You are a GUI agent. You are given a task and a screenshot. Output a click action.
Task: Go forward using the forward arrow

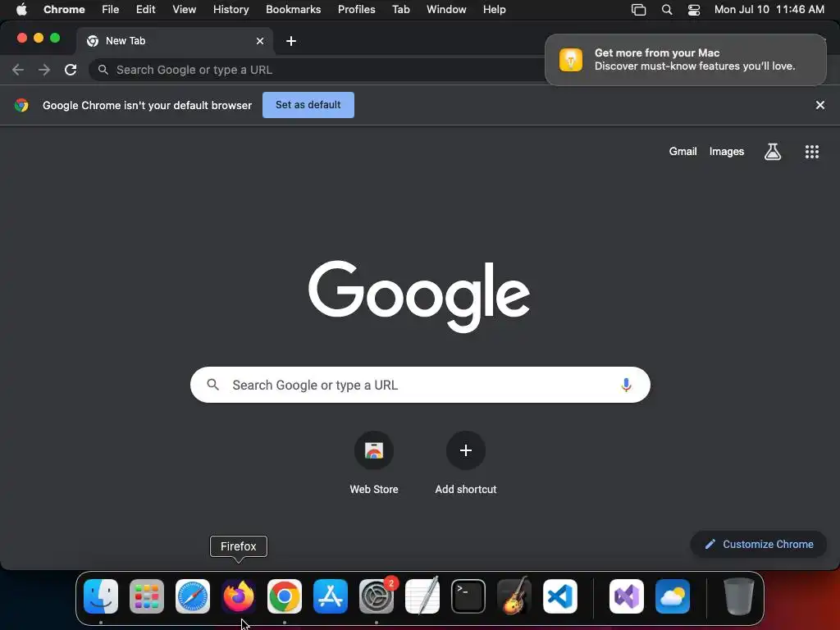point(44,70)
